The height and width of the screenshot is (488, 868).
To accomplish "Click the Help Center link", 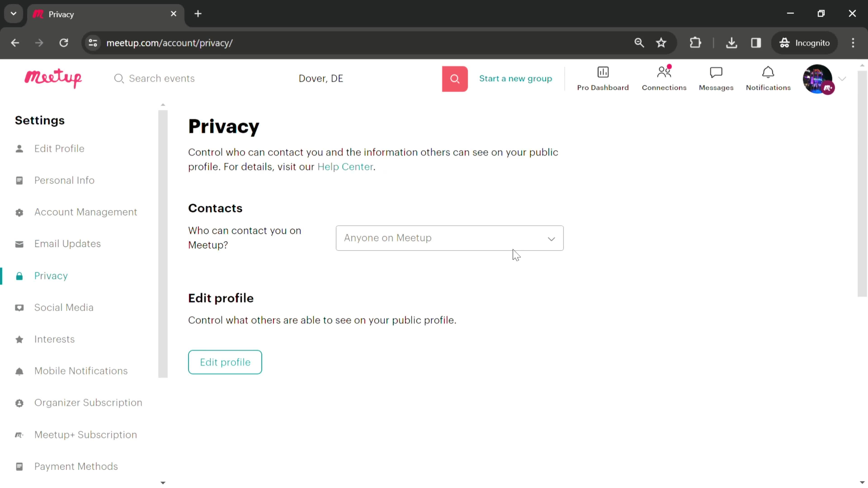I will click(x=345, y=166).
